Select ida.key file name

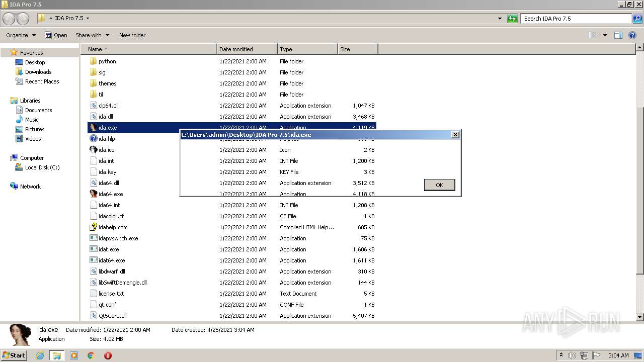(107, 172)
